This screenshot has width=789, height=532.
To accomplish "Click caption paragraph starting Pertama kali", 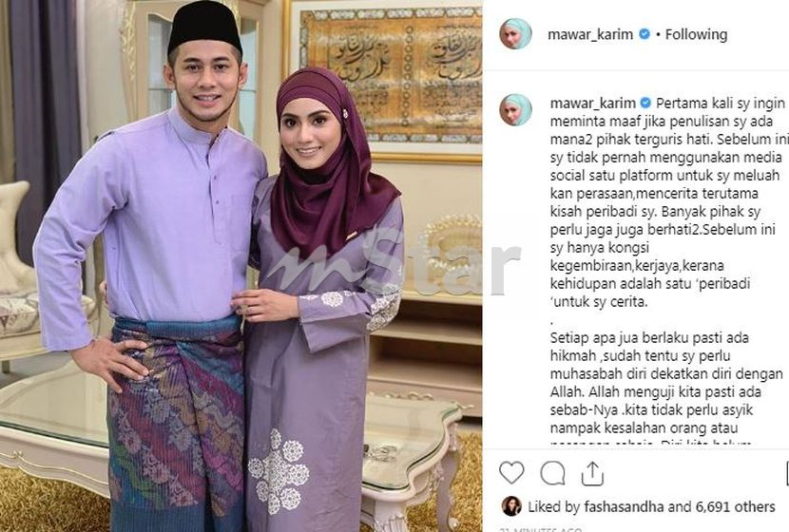I will pos(667,202).
